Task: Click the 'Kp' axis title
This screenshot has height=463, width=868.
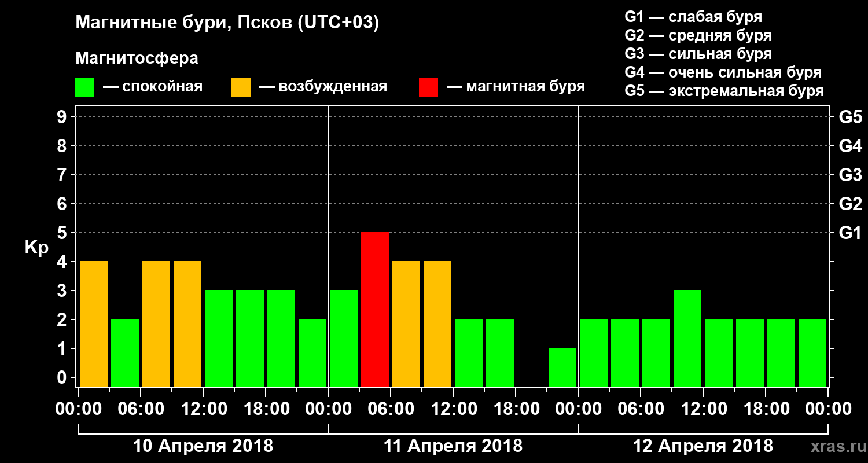Action: [x=36, y=248]
